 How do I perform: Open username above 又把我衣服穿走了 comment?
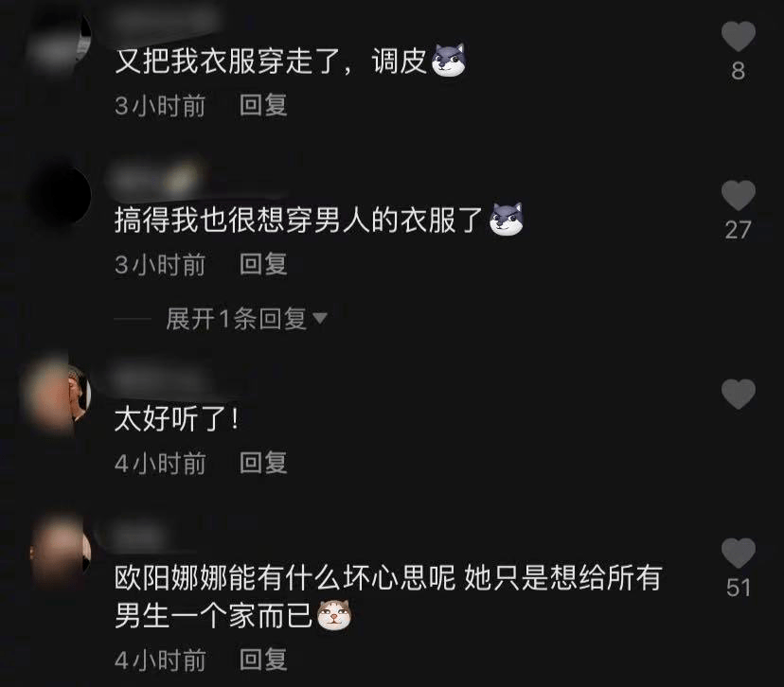coord(165,21)
